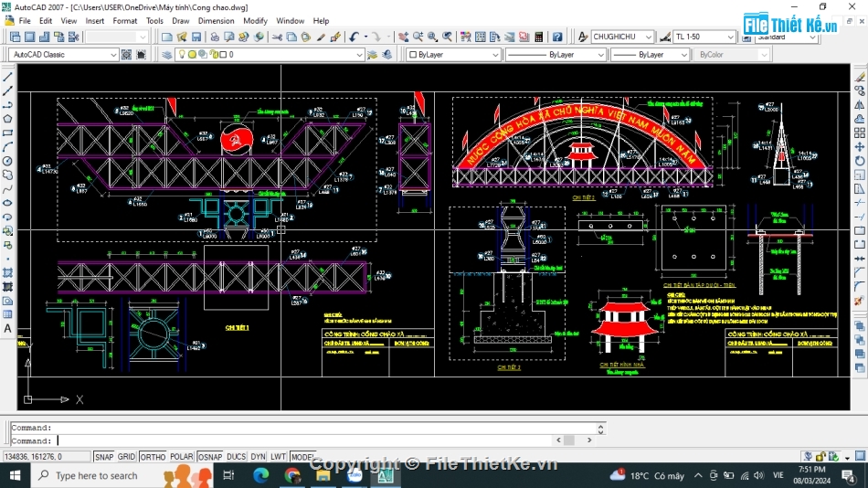
Task: Toggle ORTHO mode in status bar
Action: tap(153, 457)
